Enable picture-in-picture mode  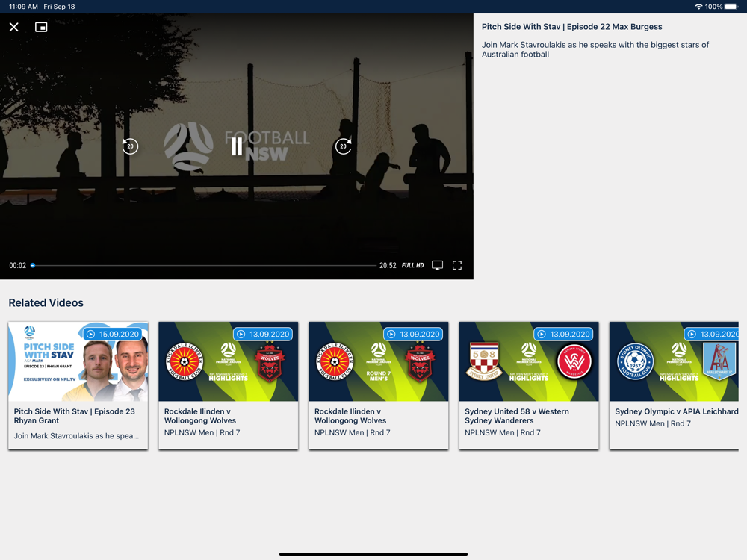pyautogui.click(x=41, y=27)
